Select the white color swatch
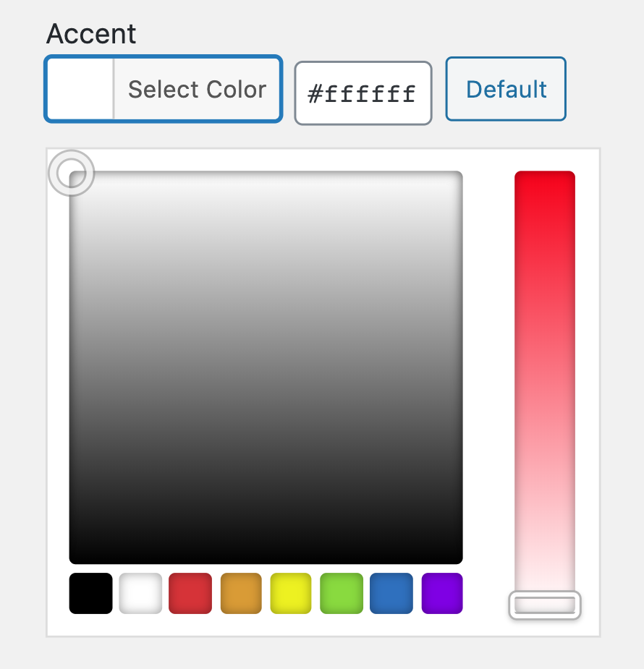Image resolution: width=644 pixels, height=669 pixels. pyautogui.click(x=140, y=592)
